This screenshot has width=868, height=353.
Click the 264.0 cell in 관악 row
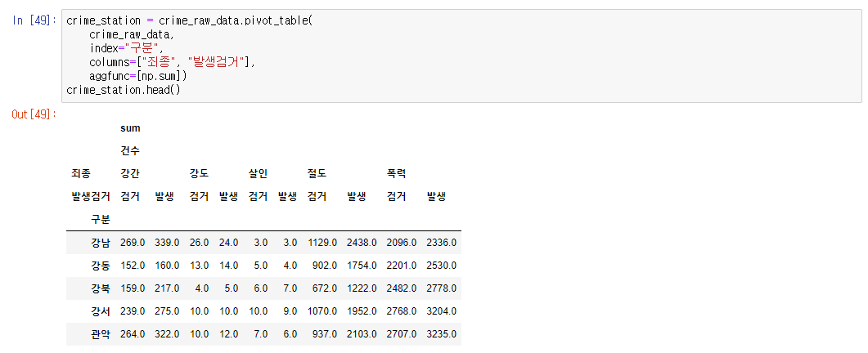133,334
